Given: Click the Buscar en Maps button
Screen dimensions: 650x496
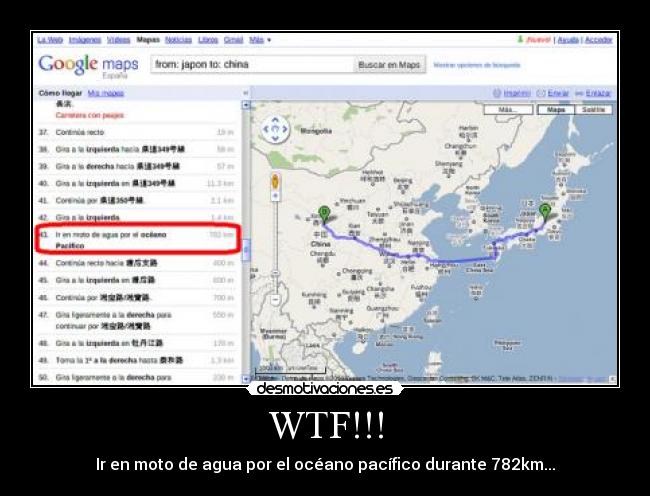Looking at the screenshot, I should (389, 65).
